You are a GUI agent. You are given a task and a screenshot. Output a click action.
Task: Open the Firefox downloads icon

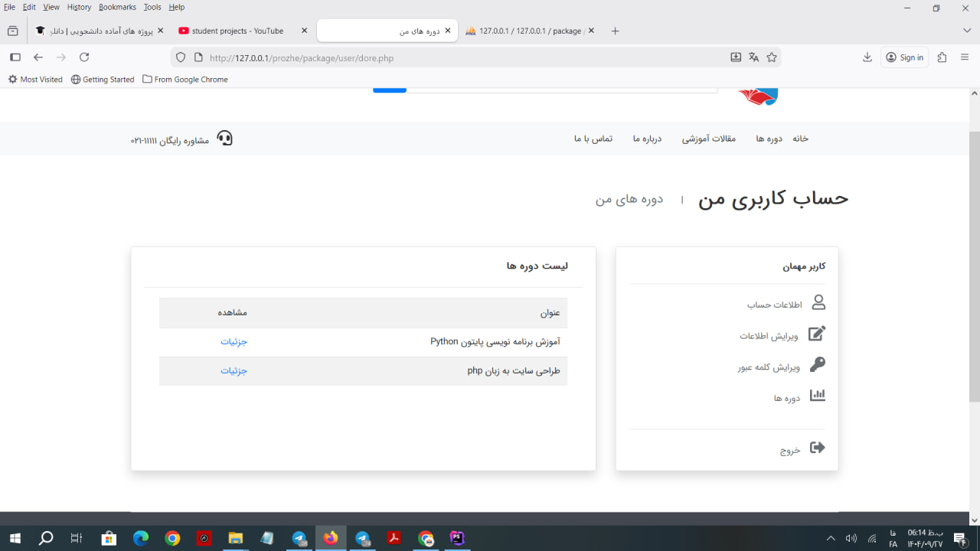coord(867,57)
